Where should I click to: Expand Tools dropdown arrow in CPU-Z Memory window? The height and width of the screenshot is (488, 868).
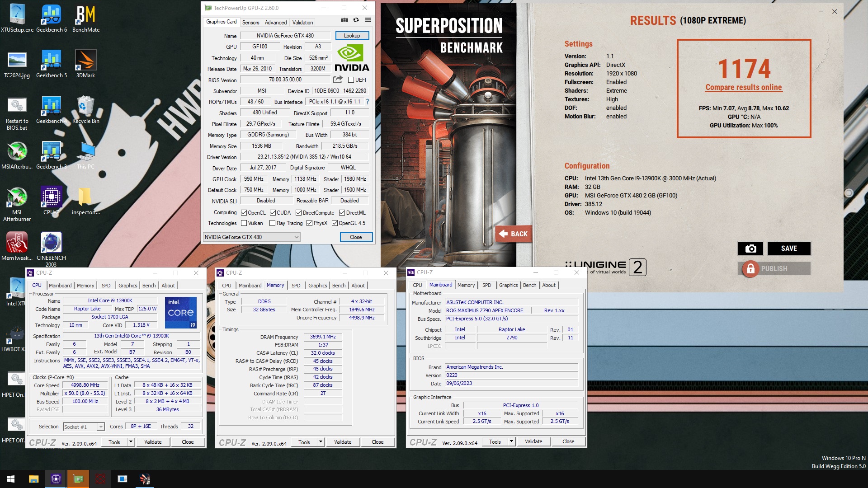[321, 442]
